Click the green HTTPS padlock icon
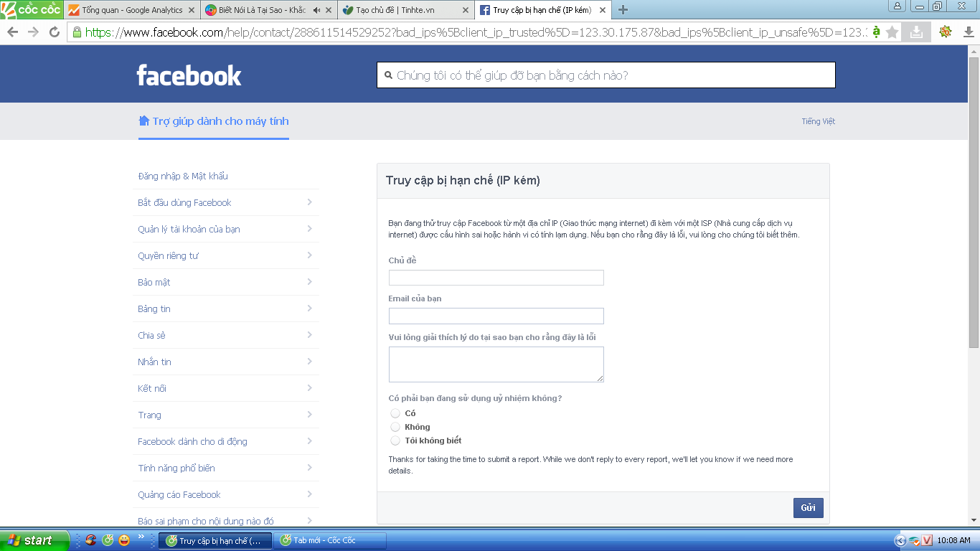The height and width of the screenshot is (551, 980). coord(77,32)
